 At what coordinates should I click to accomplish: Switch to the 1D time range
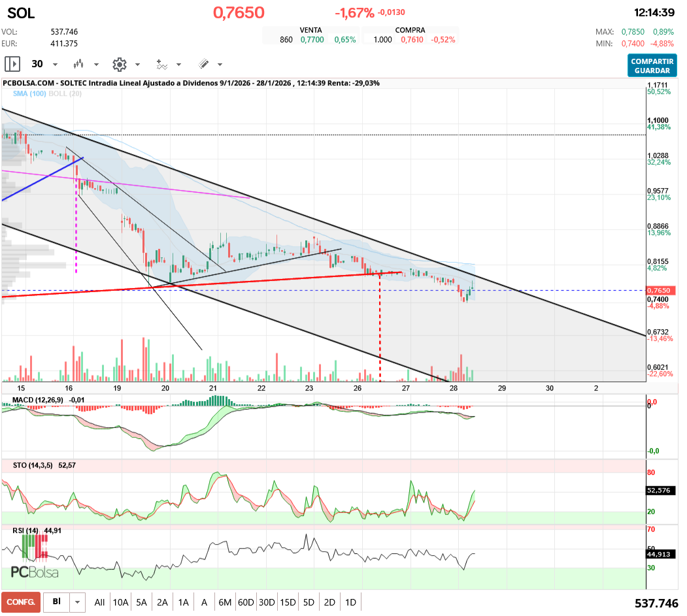[x=350, y=602]
